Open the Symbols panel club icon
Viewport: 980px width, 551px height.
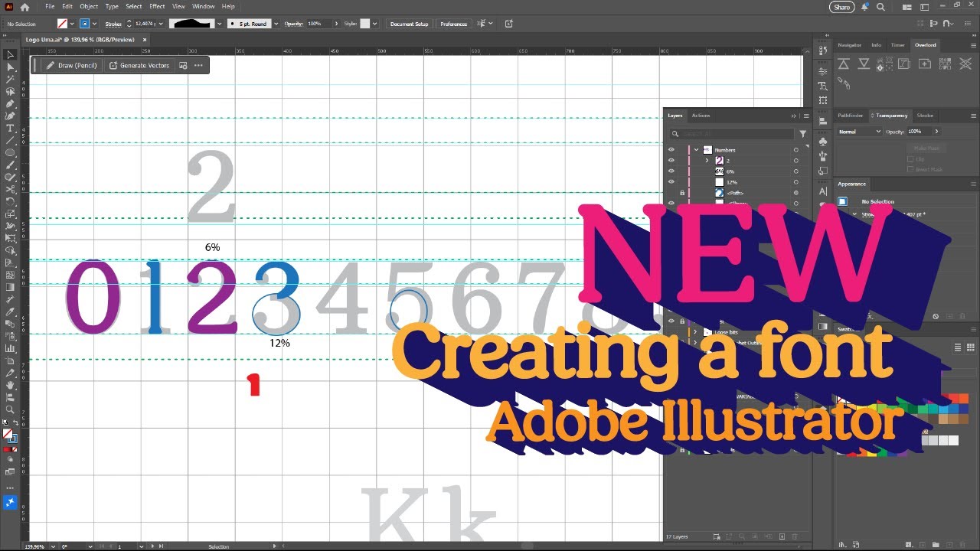coord(822,142)
